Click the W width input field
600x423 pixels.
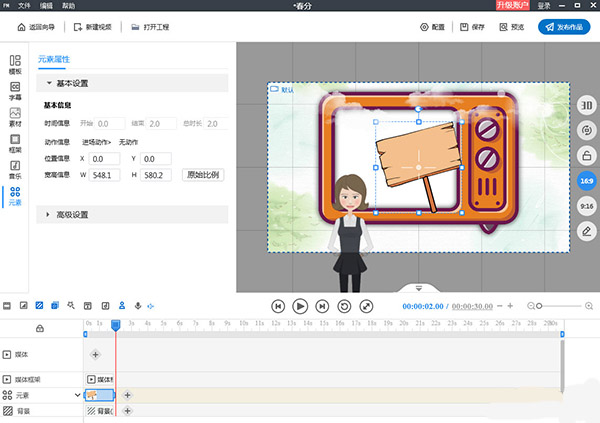(x=104, y=175)
